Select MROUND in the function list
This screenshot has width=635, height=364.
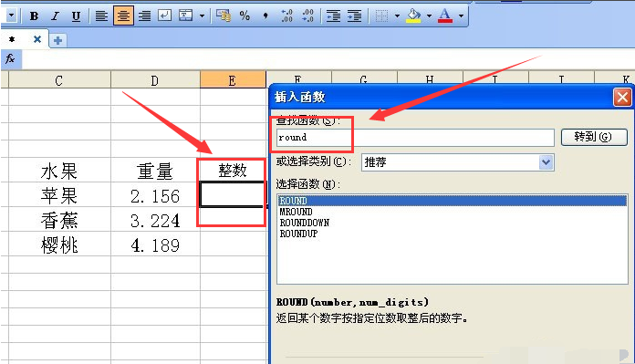point(452,212)
